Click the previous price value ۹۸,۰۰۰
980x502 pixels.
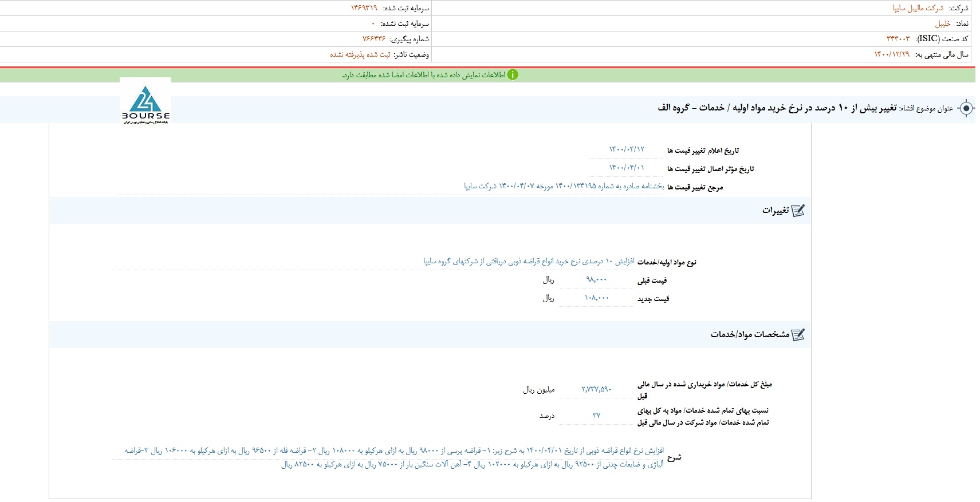click(x=596, y=279)
